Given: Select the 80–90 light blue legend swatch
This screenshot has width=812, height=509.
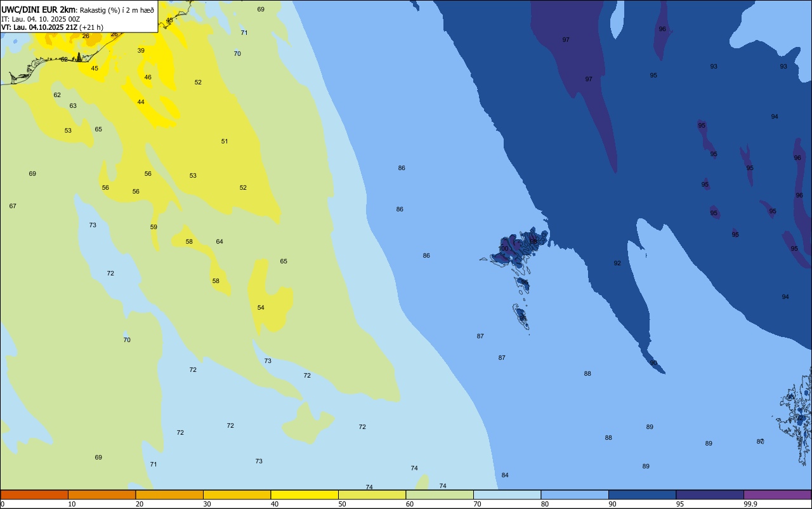Looking at the screenshot, I should pos(575,494).
